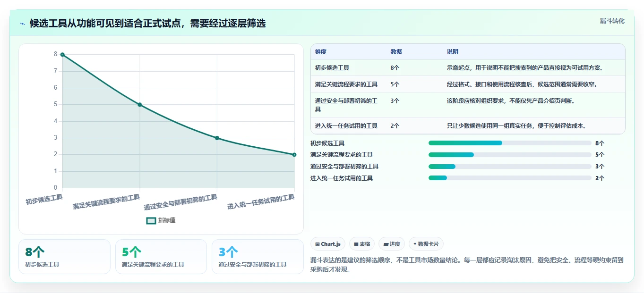The width and height of the screenshot is (644, 293).
Task: Click the 2个 value in the table
Action: coord(395,126)
